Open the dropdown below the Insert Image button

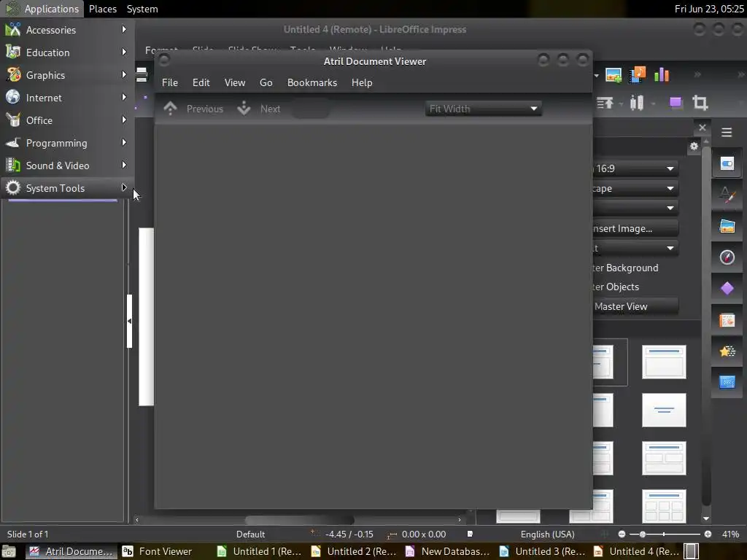coord(636,248)
